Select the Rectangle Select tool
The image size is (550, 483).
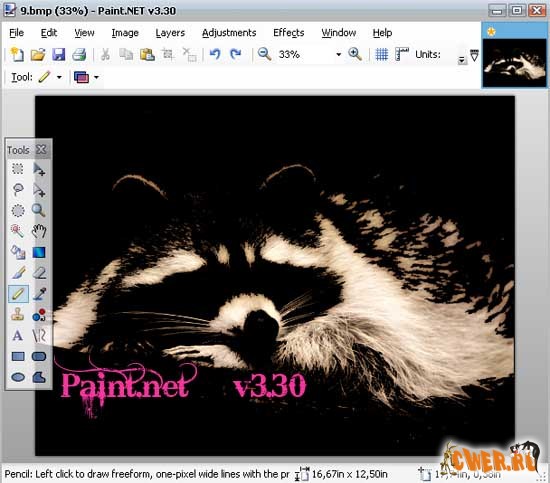(18, 169)
